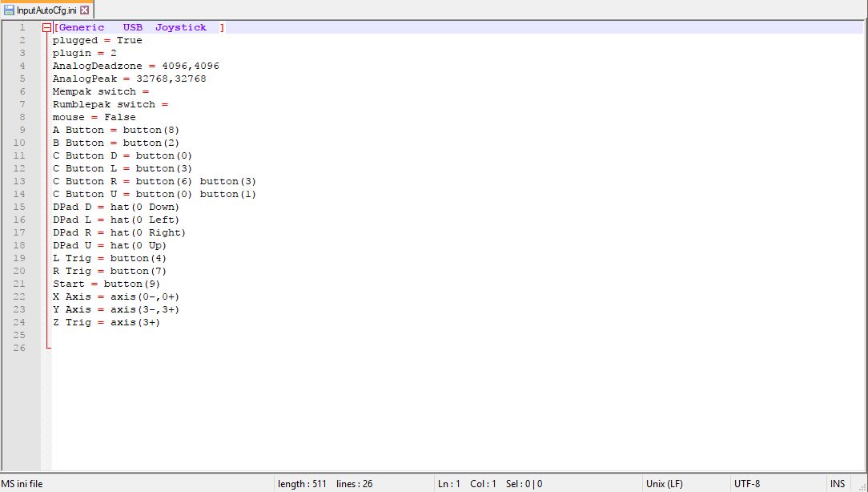Click the MS ini file language label
868x492 pixels.
click(x=22, y=483)
